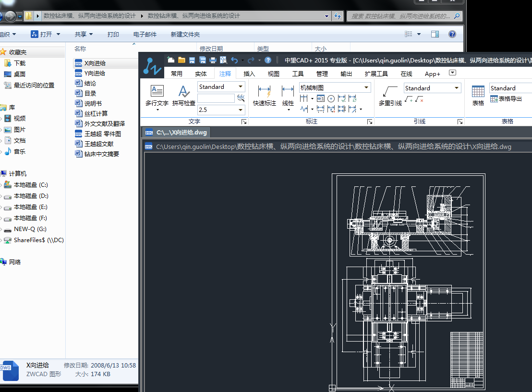Open the help question mark in ZWCAD
The width and height of the screenshot is (532, 392).
tap(268, 60)
